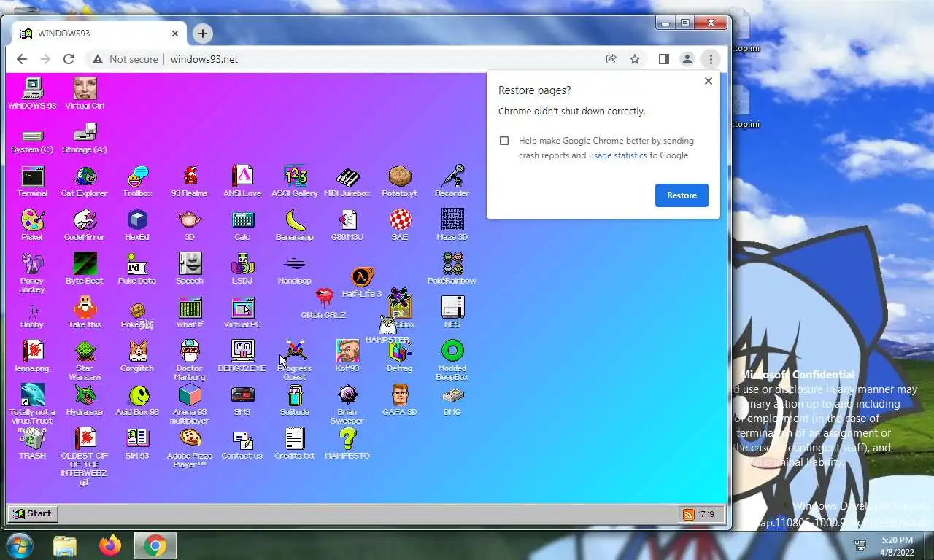This screenshot has width=934, height=560.
Task: Open a new Chrome tab
Action: point(203,34)
